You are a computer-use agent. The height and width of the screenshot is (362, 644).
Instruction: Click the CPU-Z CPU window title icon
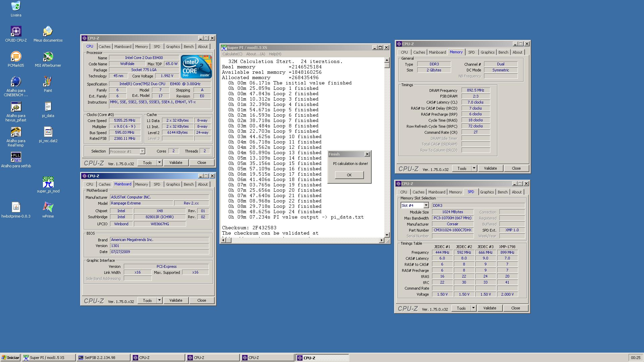85,38
